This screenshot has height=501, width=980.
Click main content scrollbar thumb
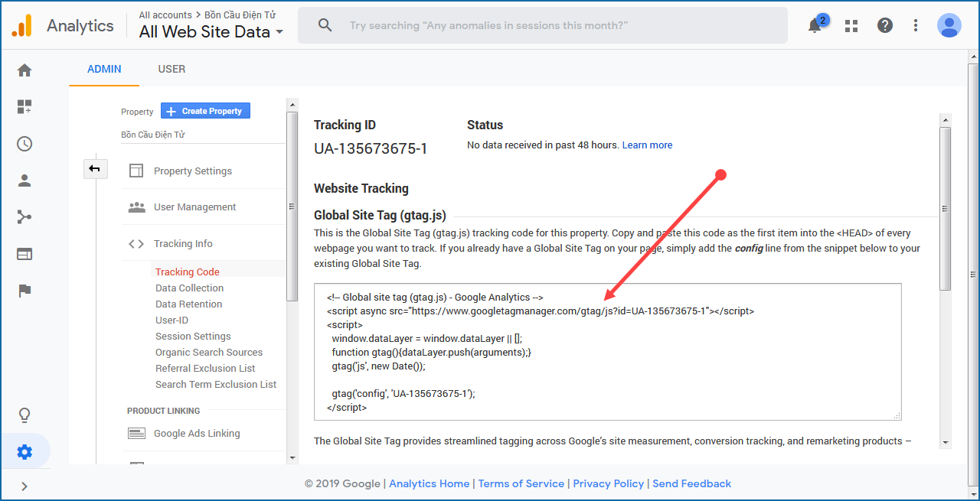tap(946, 208)
